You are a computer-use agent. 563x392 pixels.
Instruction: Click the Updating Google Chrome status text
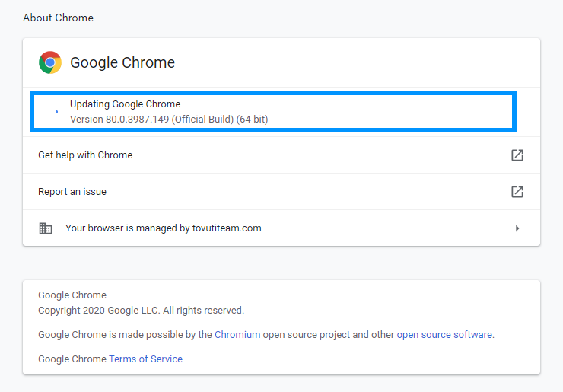[125, 104]
